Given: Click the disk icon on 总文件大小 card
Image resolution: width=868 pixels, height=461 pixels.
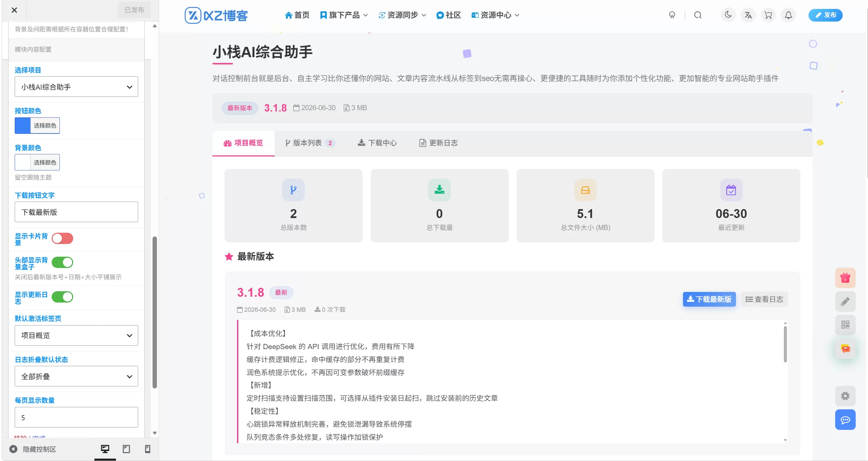Looking at the screenshot, I should pyautogui.click(x=585, y=190).
